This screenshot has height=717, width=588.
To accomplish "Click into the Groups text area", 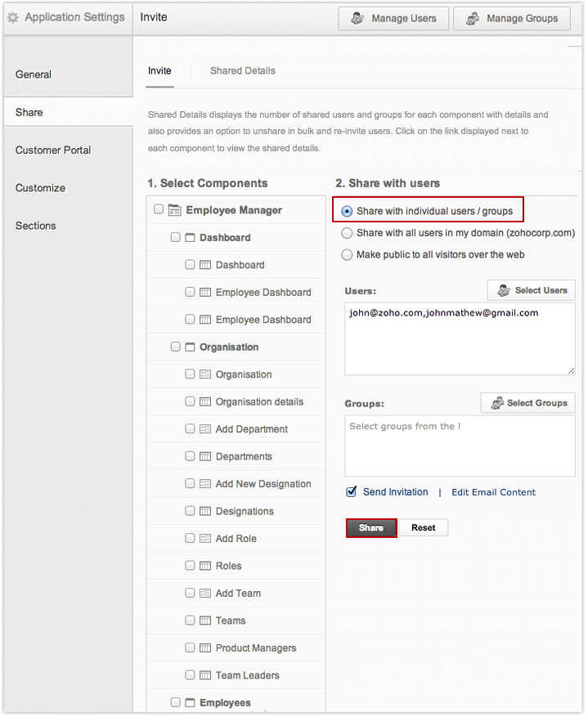I will pyautogui.click(x=460, y=446).
